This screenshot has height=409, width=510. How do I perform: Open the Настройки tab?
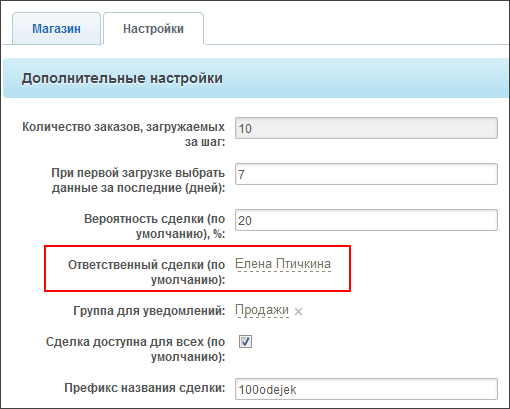pyautogui.click(x=153, y=29)
